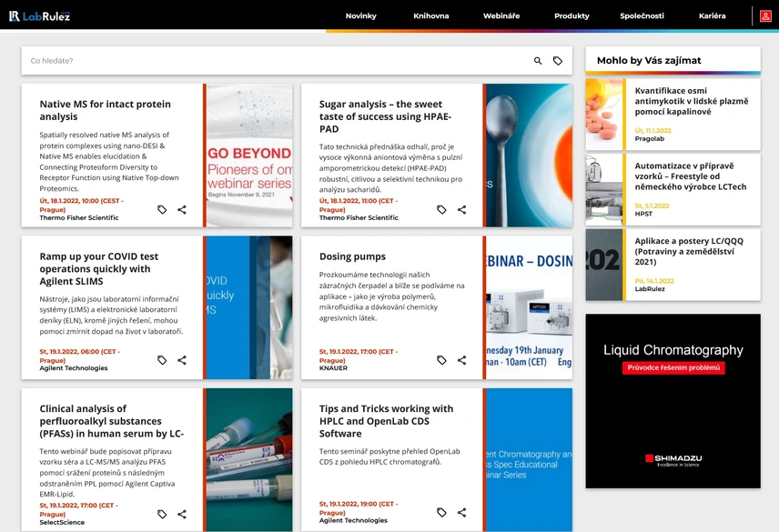The image size is (779, 532).
Task: Open the 'Dosing pumps' webinar title
Action: coord(352,256)
